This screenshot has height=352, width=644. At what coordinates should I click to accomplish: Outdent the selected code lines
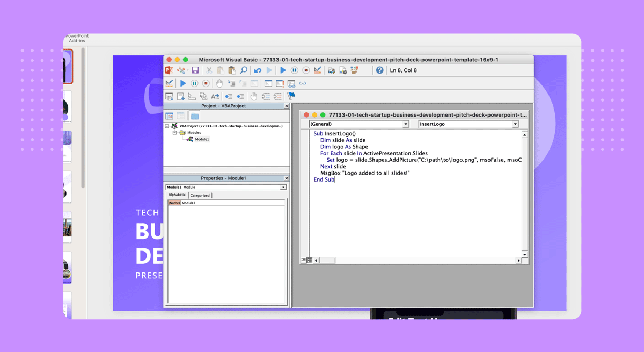click(x=240, y=96)
